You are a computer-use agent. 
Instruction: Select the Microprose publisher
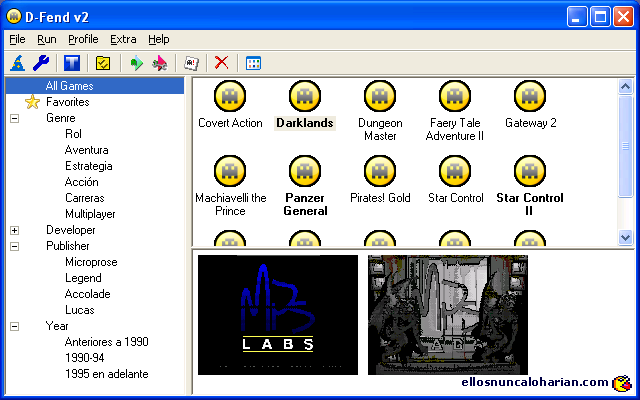91,262
